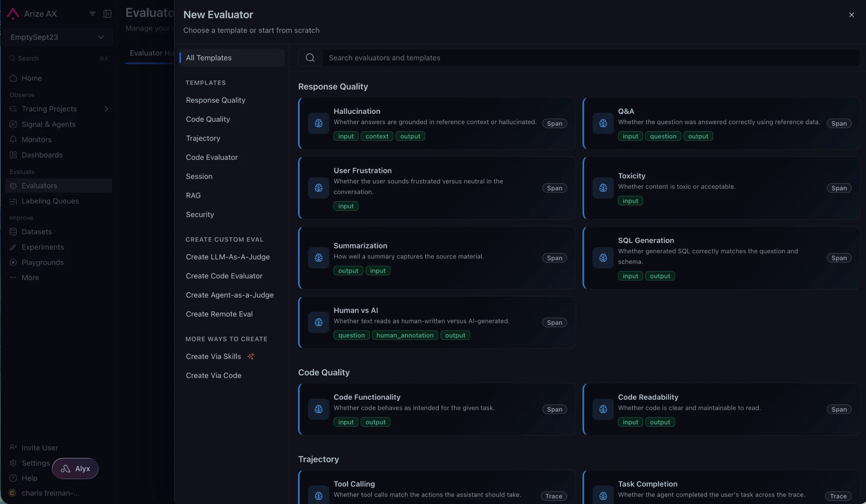Click the Home icon in sidebar
Image resolution: width=866 pixels, height=504 pixels.
[x=13, y=78]
